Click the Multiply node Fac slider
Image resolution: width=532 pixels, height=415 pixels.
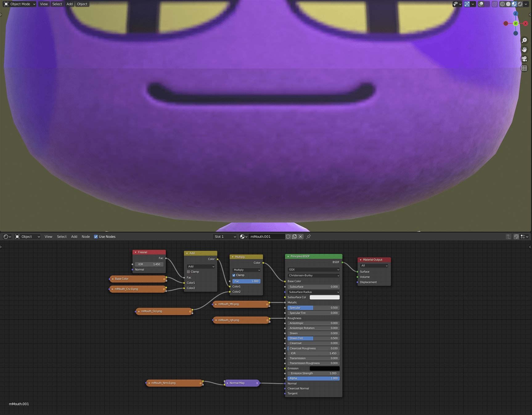click(246, 281)
